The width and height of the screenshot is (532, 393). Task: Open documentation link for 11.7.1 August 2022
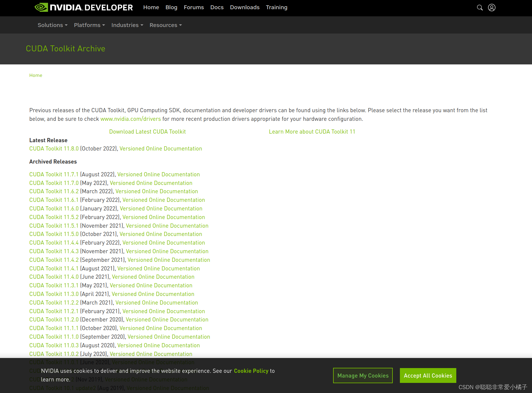[159, 174]
